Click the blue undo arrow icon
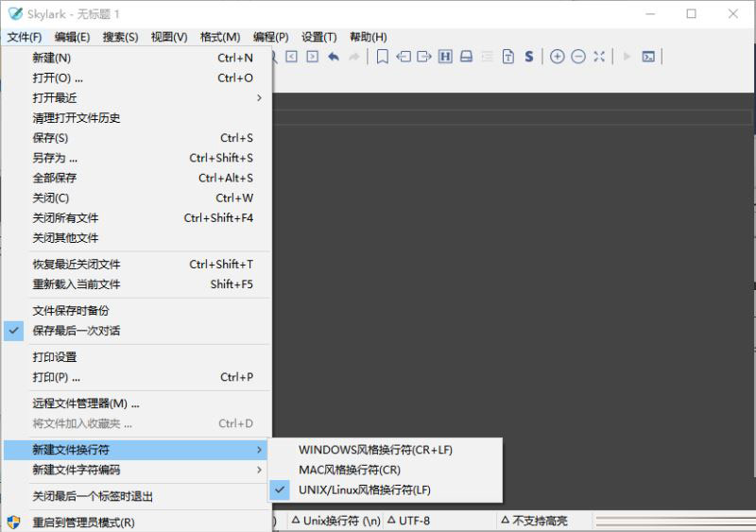The width and height of the screenshot is (756, 532). point(334,57)
